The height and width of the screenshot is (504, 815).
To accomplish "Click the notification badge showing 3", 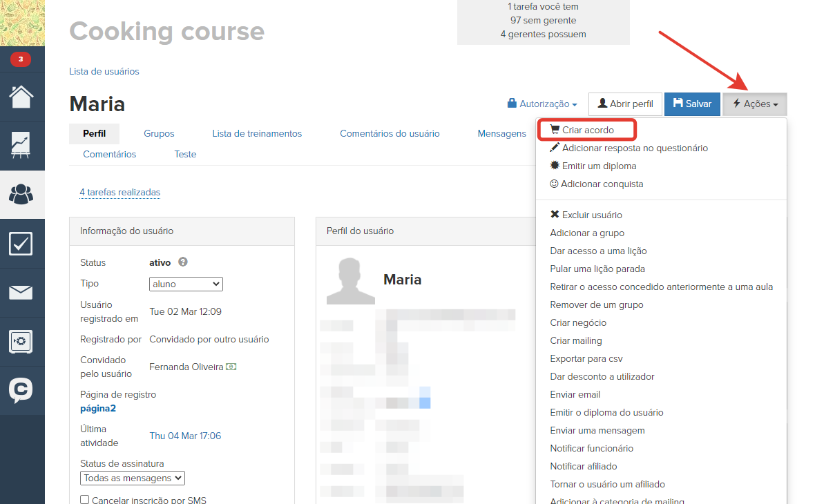I will pos(21,59).
